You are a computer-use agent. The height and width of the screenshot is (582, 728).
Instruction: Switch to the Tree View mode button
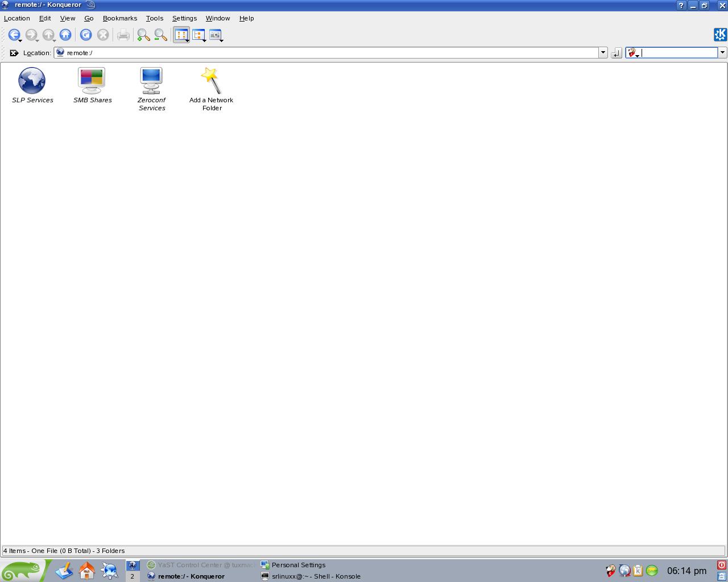(198, 35)
